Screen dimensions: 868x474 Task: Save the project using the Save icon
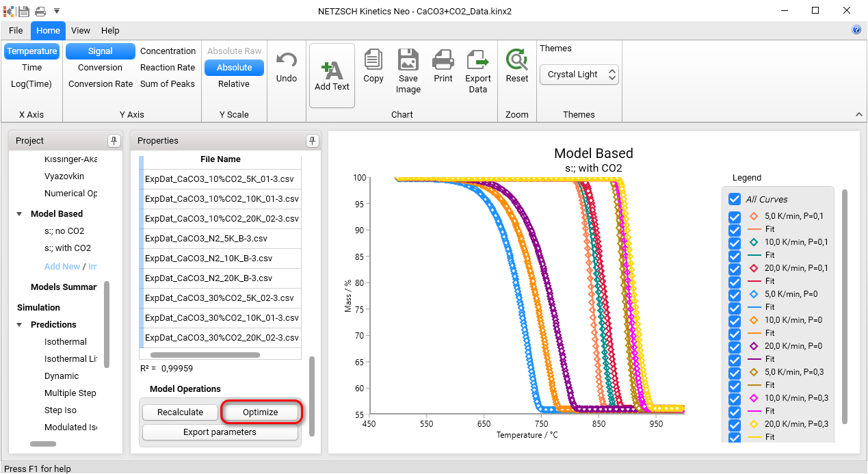[x=23, y=11]
